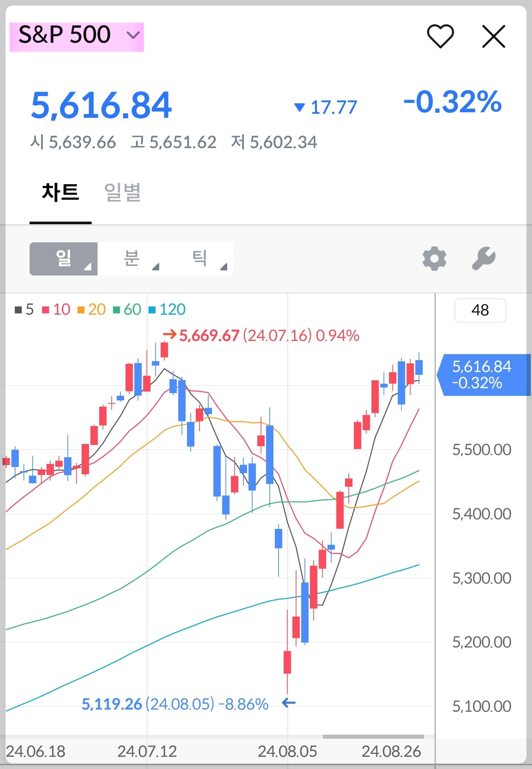Click the 5,500.00 price axis label
This screenshot has height=769, width=532.
coord(482,450)
